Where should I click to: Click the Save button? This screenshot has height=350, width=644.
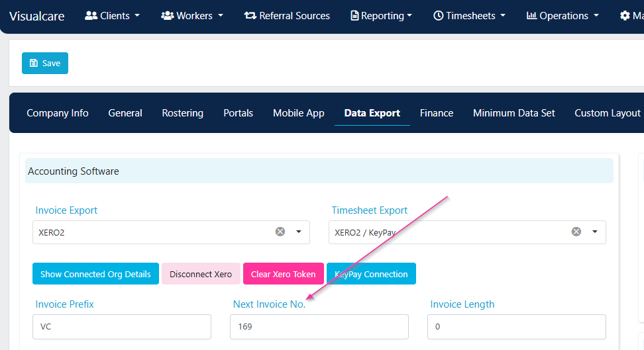(45, 64)
